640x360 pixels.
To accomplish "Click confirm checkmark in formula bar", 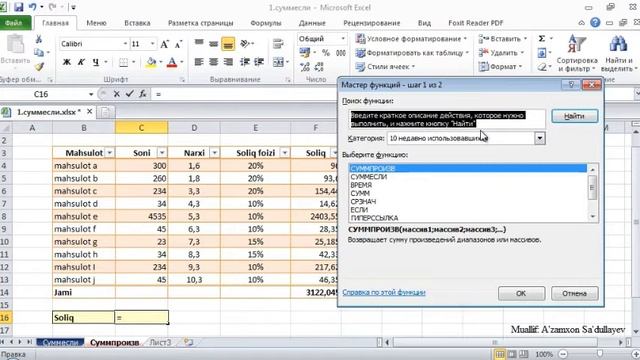I will 130,94.
